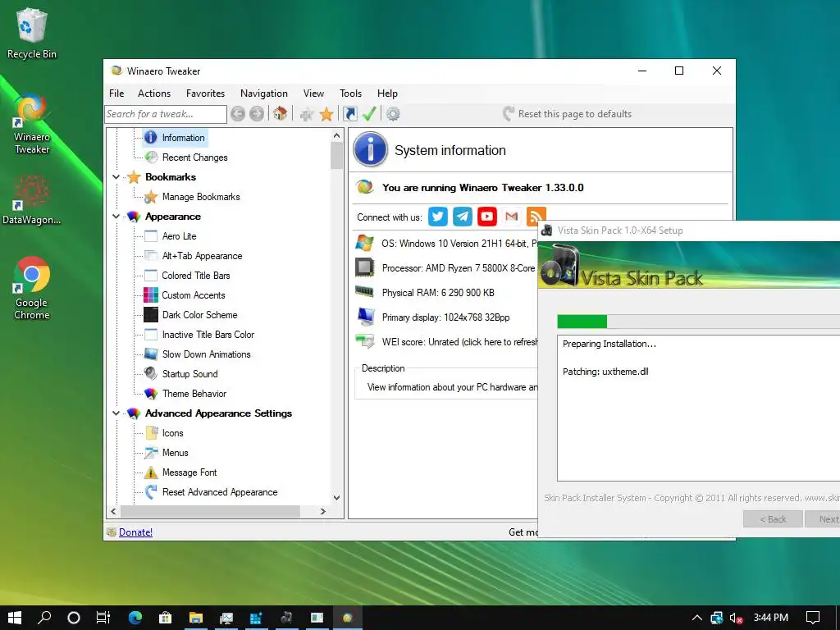The width and height of the screenshot is (840, 630).
Task: Collapse the Advanced Appearance Settings group
Action: click(116, 413)
